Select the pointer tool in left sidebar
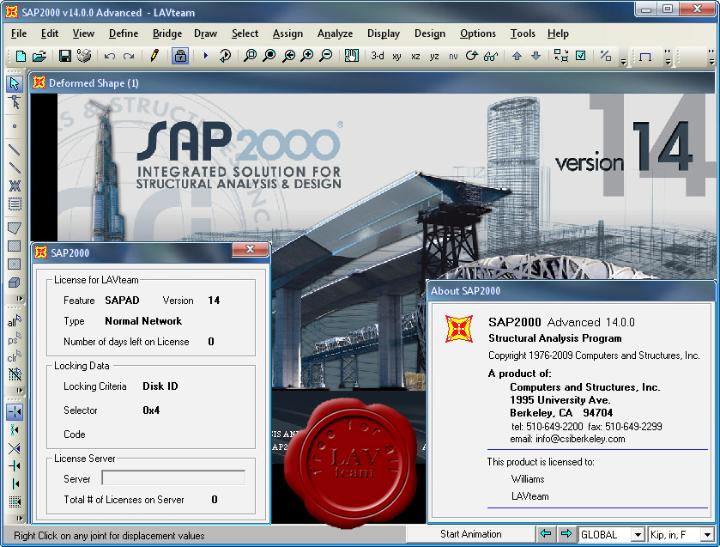This screenshot has height=547, width=720. [14, 84]
